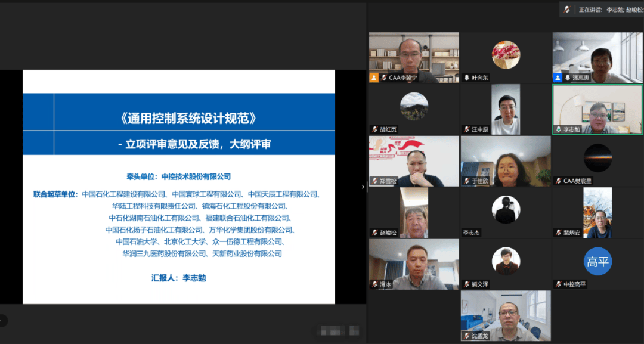
Task: Click 北京化工大学 on the slide
Action: tap(185, 241)
